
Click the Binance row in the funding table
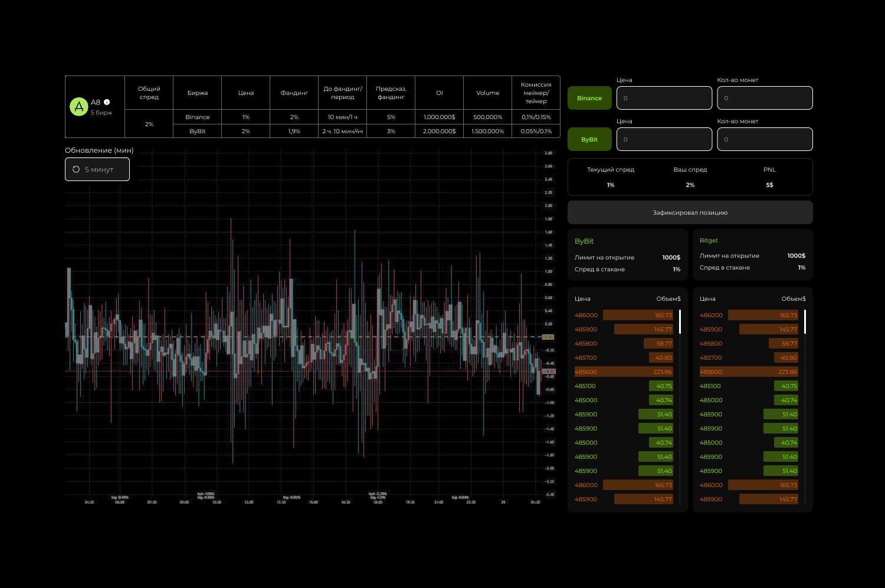(x=198, y=117)
